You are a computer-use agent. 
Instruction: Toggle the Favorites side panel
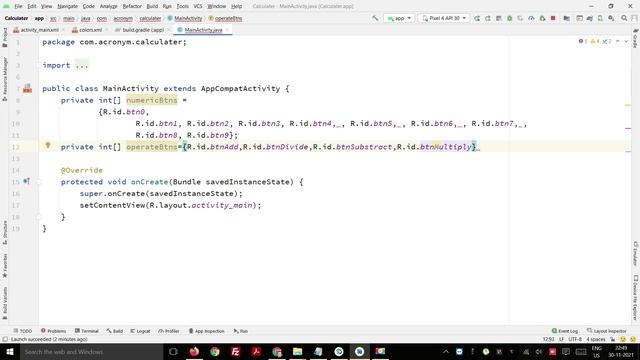click(x=5, y=265)
